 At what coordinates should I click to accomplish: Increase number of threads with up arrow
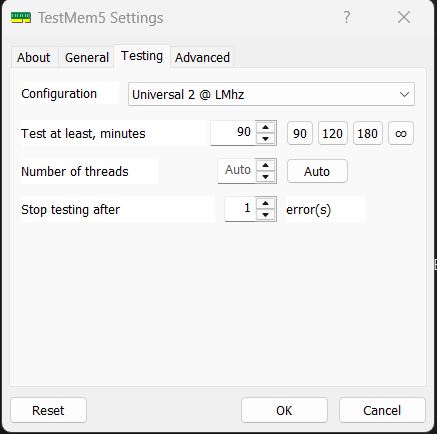point(266,165)
